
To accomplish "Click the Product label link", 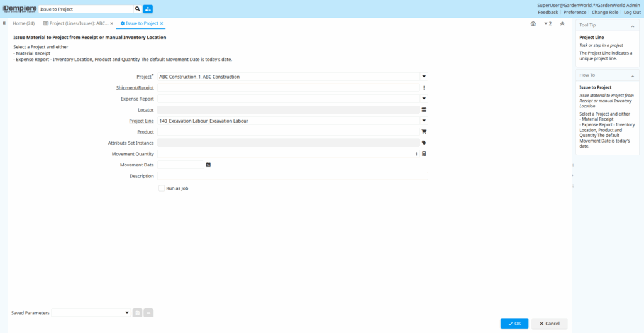I will [x=145, y=132].
